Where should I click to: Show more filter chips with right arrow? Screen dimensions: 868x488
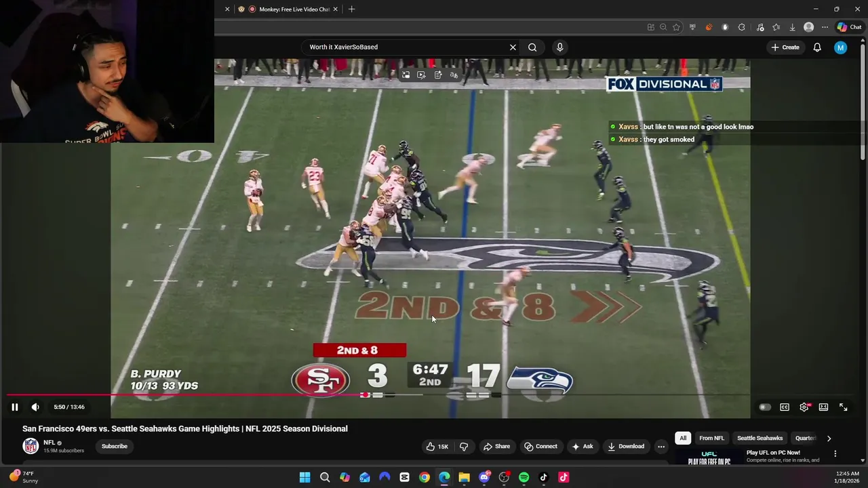pyautogui.click(x=829, y=439)
